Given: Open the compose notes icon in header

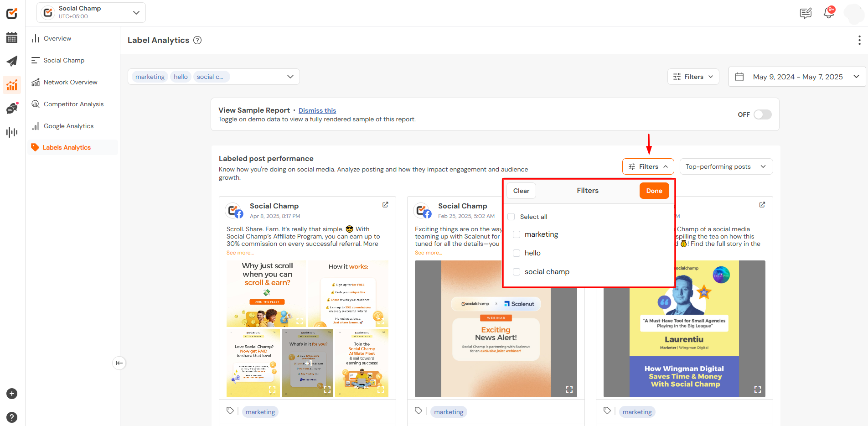Looking at the screenshot, I should click(x=806, y=13).
